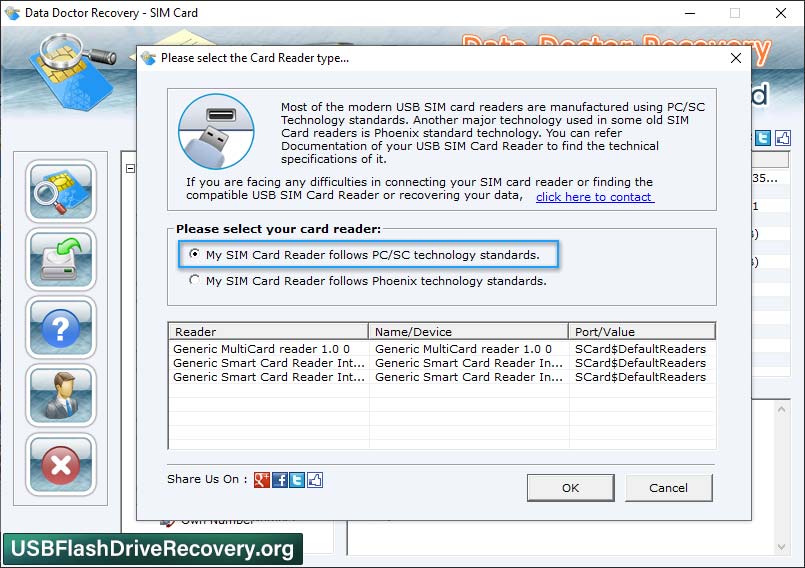Select Generic MultiCard reader 1.0 0 row
Screen dimensions: 805x568
pyautogui.click(x=442, y=349)
